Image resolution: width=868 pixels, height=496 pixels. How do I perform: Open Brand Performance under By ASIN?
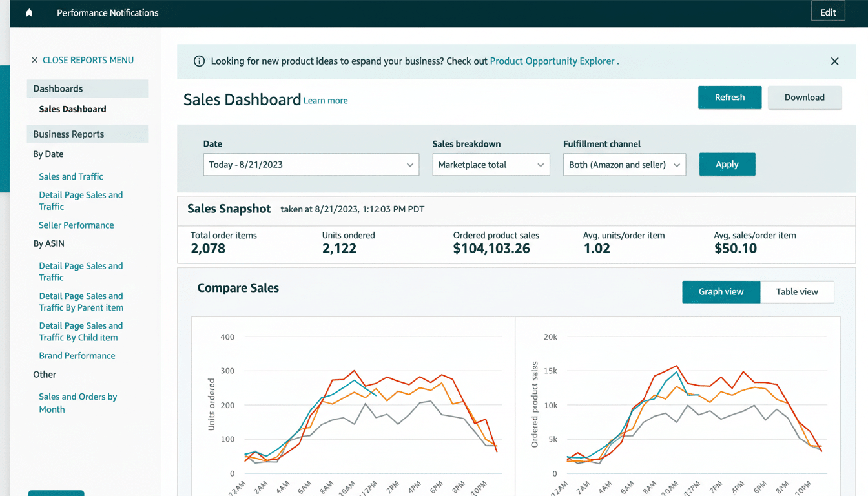[77, 355]
